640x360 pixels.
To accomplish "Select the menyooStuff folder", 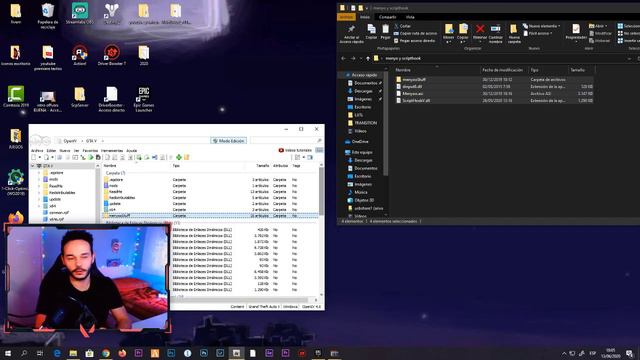I will coord(494,80).
